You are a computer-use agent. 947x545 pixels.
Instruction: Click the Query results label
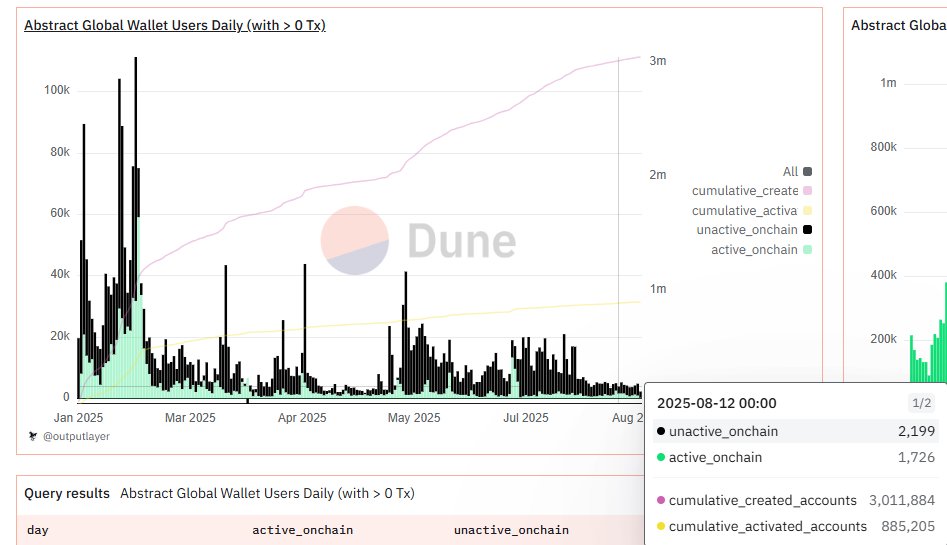[67, 493]
